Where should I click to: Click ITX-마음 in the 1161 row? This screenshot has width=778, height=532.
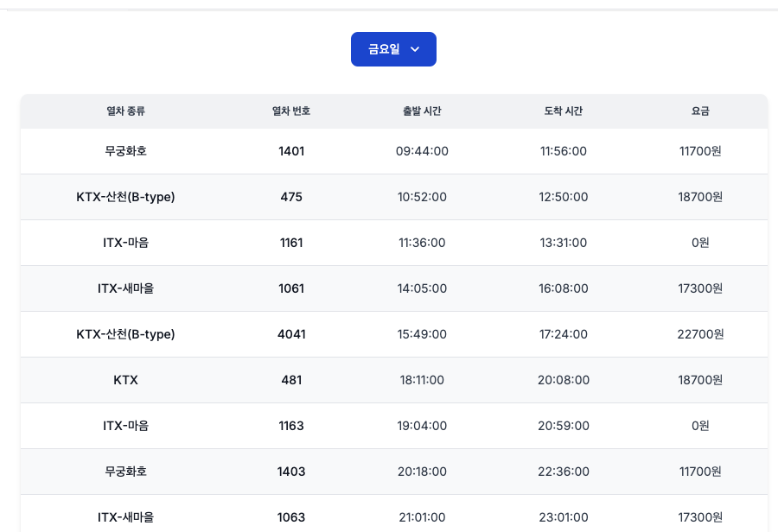tap(125, 243)
